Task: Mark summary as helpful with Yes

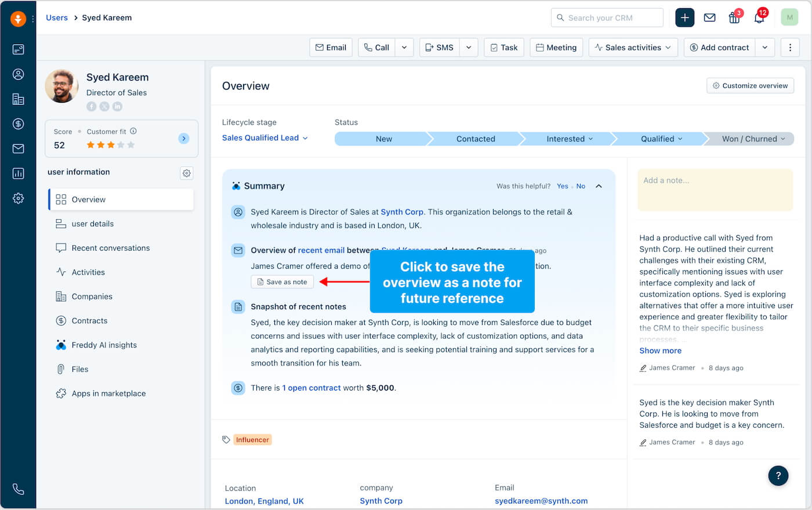Action: tap(562, 186)
